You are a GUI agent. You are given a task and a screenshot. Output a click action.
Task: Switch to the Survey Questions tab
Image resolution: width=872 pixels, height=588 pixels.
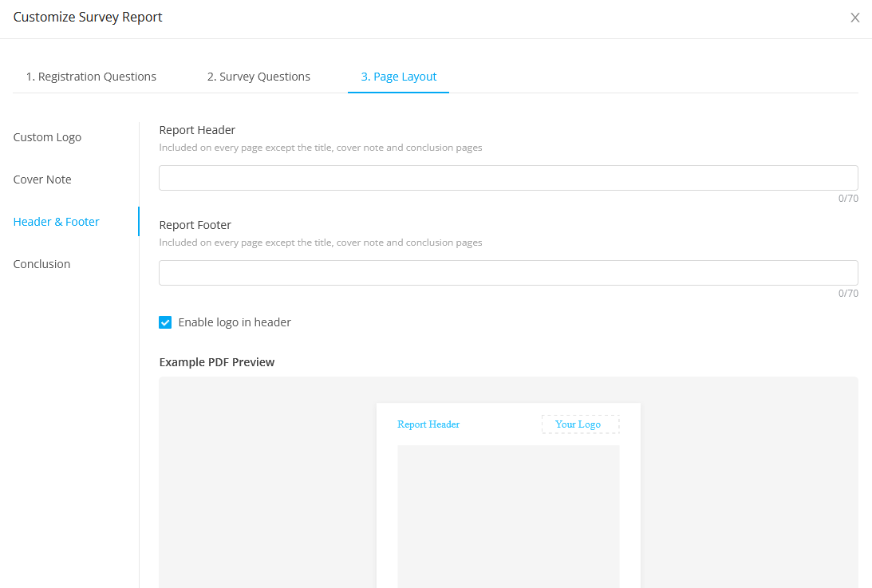point(258,77)
